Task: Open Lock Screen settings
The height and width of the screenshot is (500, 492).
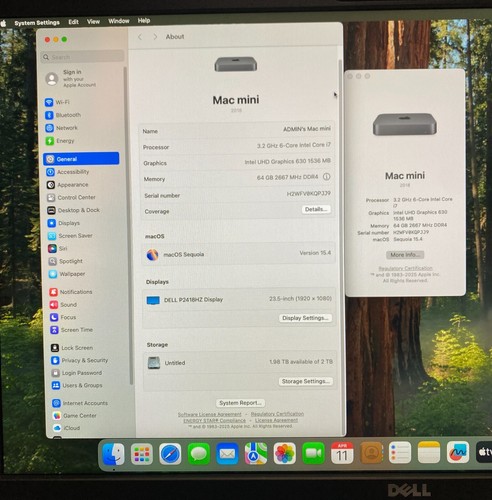Action: click(72, 348)
